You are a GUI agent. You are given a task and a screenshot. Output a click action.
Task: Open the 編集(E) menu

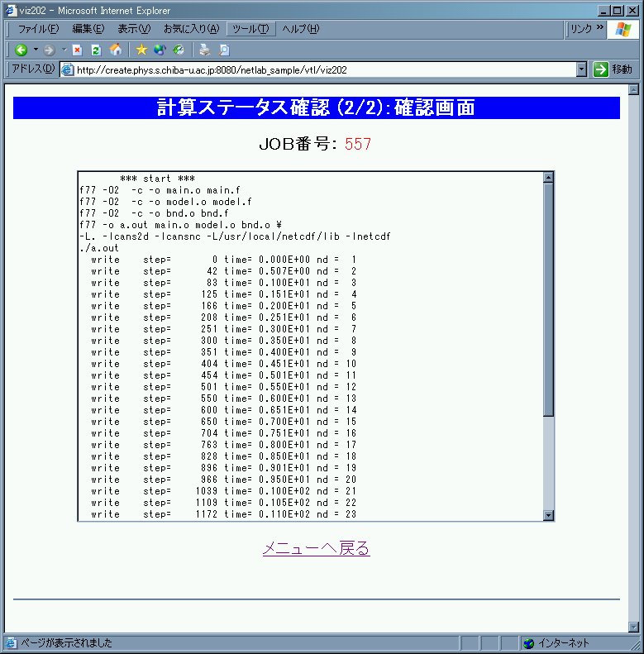[88, 29]
